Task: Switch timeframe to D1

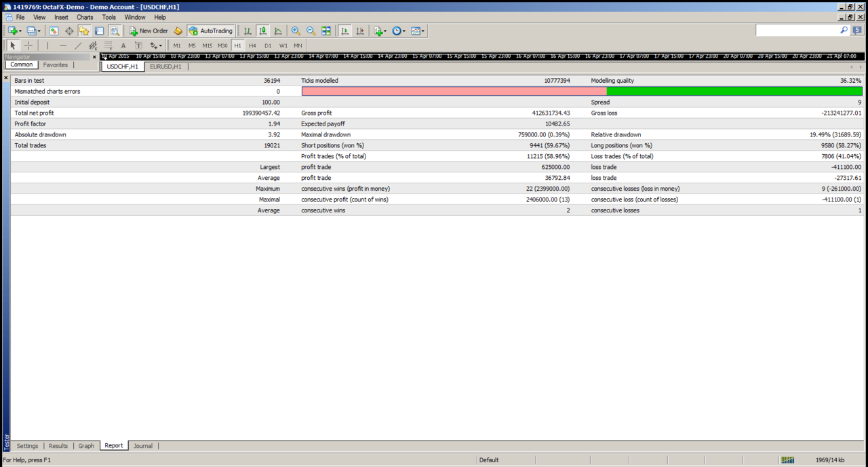Action: tap(268, 45)
